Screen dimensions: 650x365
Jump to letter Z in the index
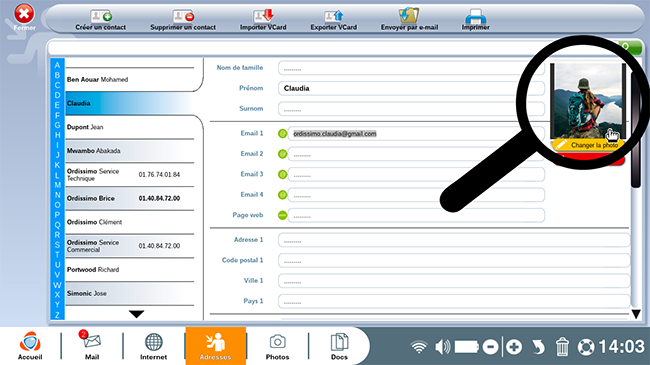click(x=57, y=315)
